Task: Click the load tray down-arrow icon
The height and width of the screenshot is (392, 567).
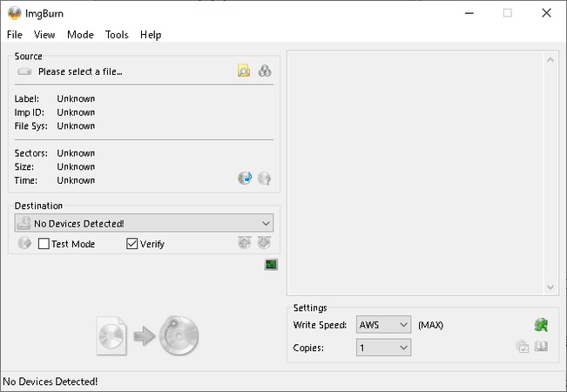Action: (264, 243)
